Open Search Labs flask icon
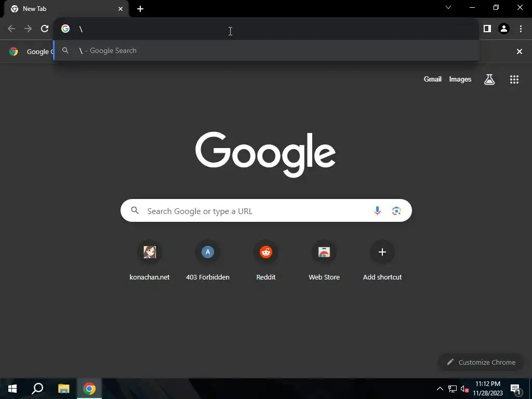The width and height of the screenshot is (532, 399). 489,79
